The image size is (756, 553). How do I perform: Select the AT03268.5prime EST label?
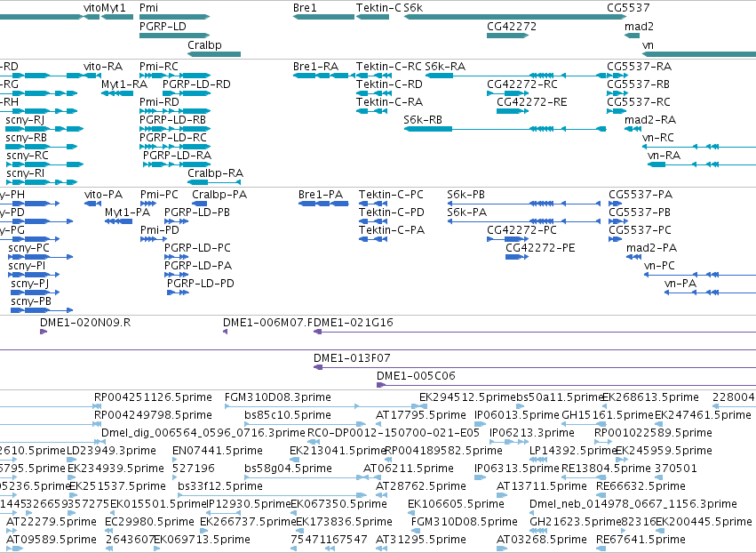pyautogui.click(x=542, y=540)
